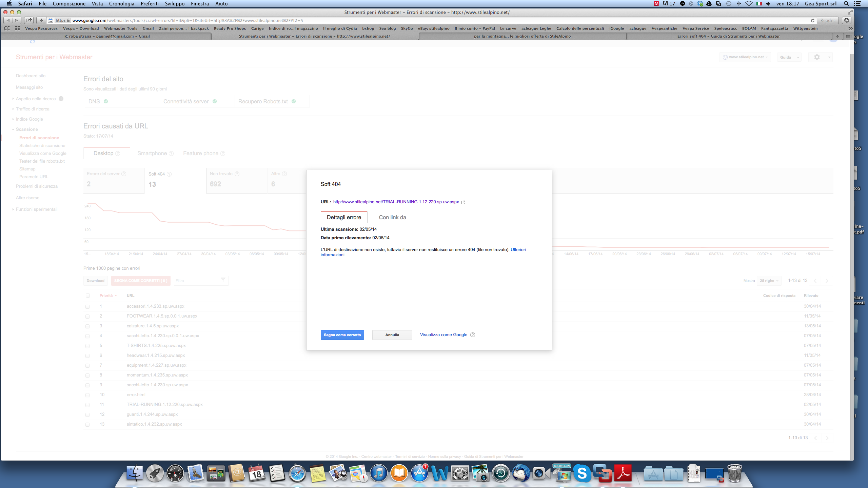Click the Filtra filter input field

[201, 281]
